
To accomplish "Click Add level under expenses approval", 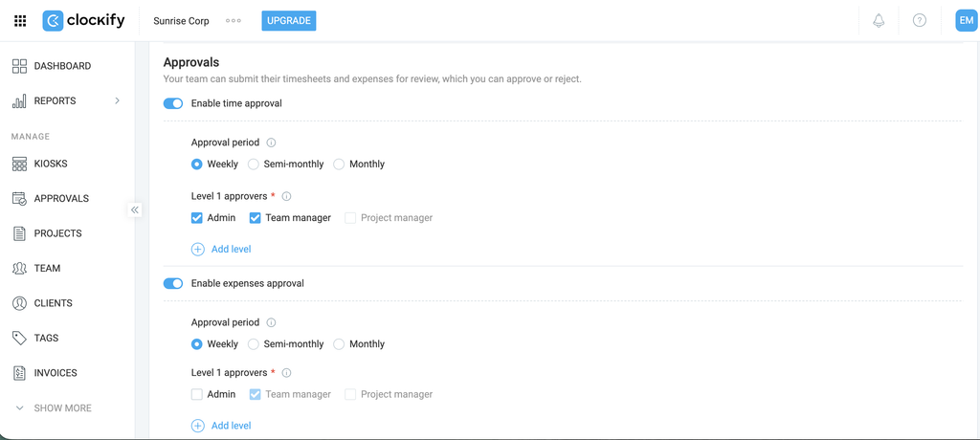I will tap(221, 426).
